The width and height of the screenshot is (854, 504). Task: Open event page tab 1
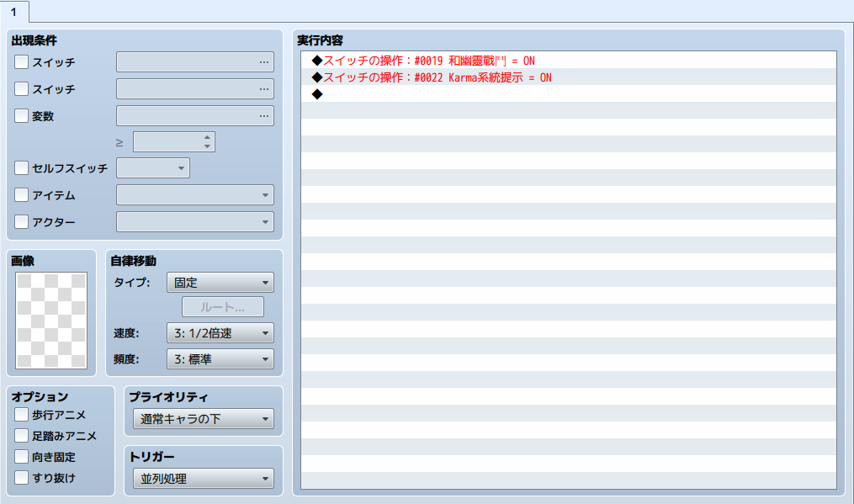14,12
